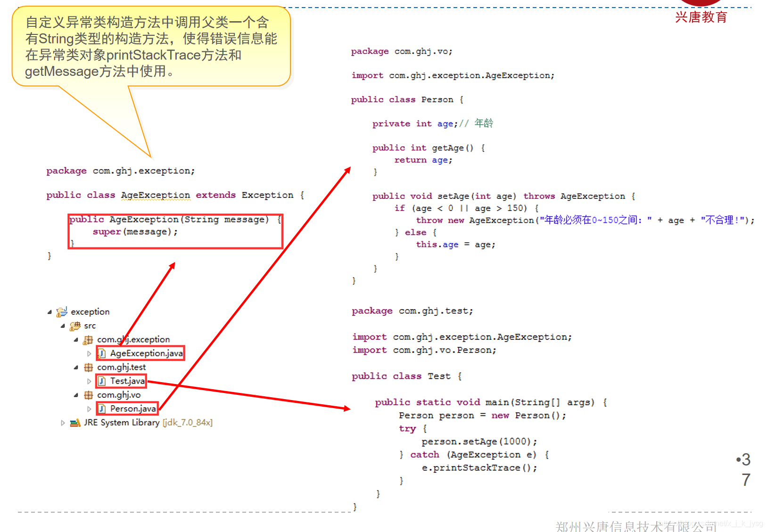Click the exception project icon

[x=62, y=311]
